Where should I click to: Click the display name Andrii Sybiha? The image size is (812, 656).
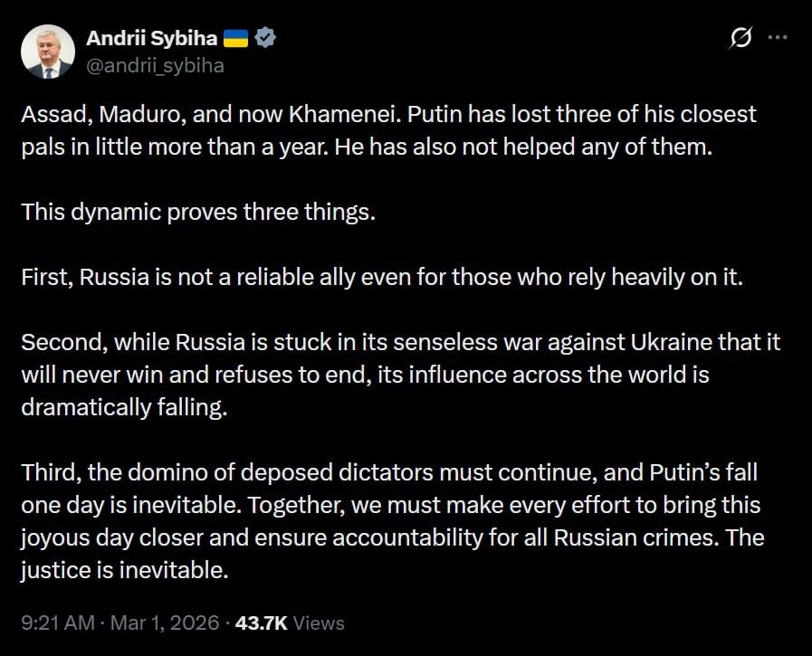tap(152, 38)
